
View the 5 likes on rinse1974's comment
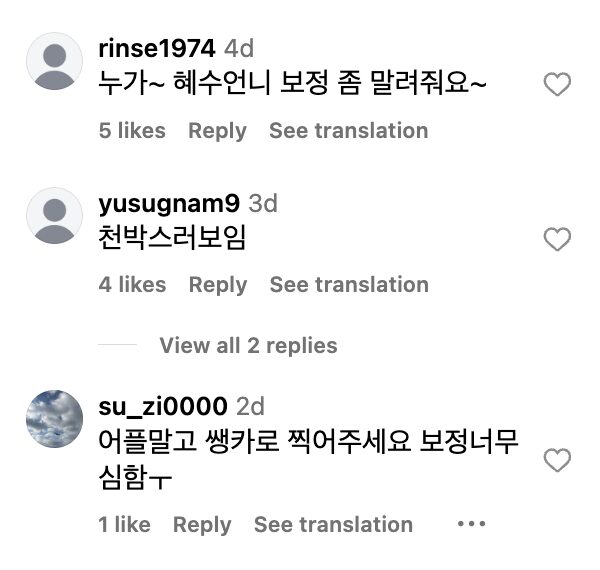click(x=132, y=131)
